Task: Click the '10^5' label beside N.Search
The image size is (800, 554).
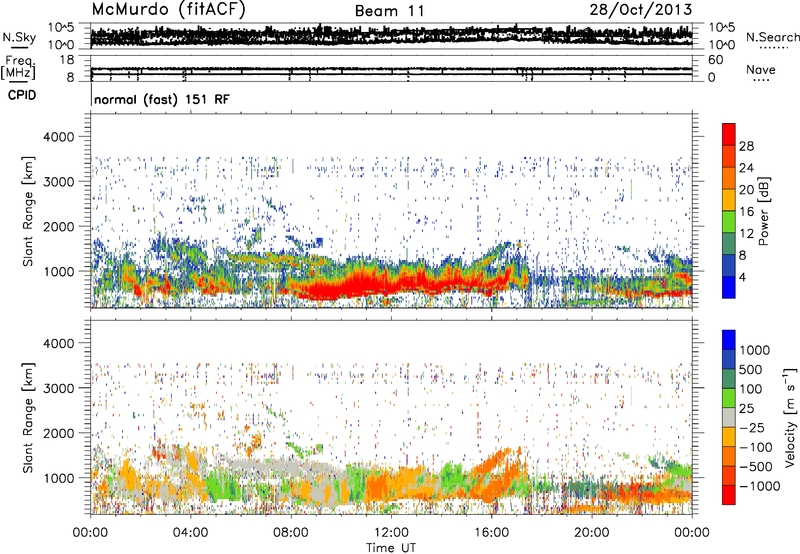Action: (x=722, y=28)
